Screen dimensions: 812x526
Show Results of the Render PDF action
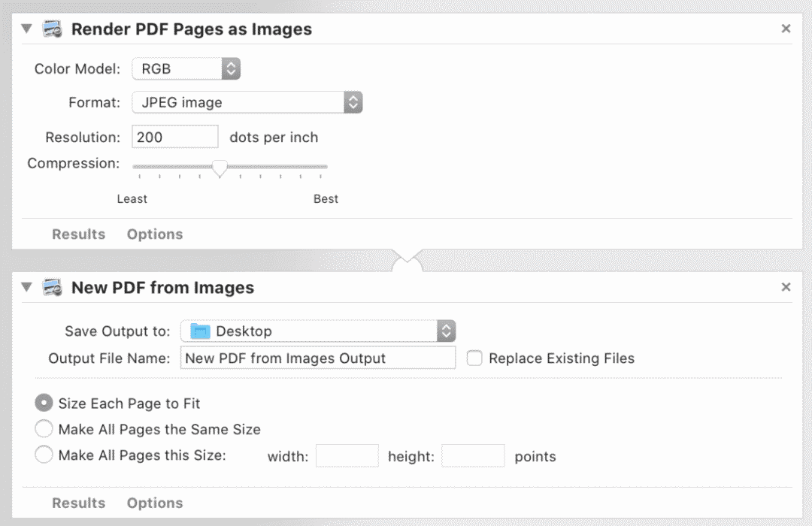(x=78, y=234)
